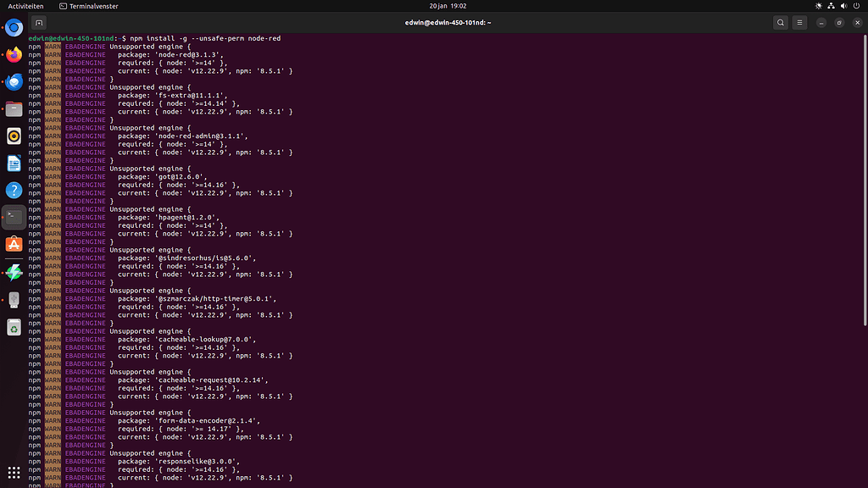Viewport: 868px width, 488px height.
Task: Minimize the terminal window
Action: (x=821, y=23)
